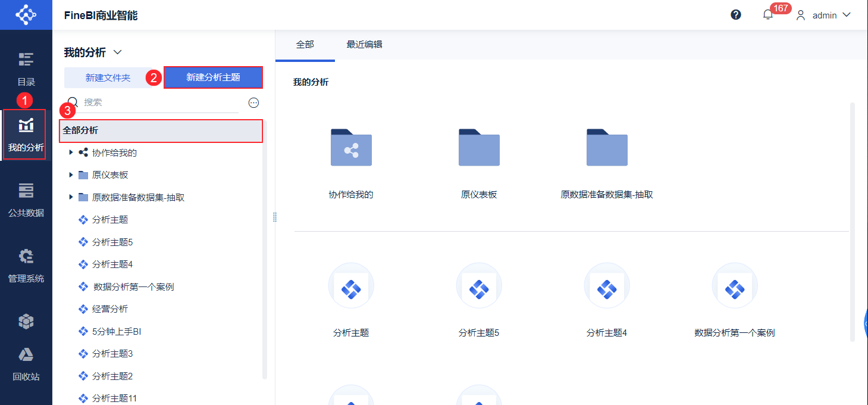Image resolution: width=868 pixels, height=405 pixels.
Task: Click the main content area scrollbar
Action: point(853,222)
